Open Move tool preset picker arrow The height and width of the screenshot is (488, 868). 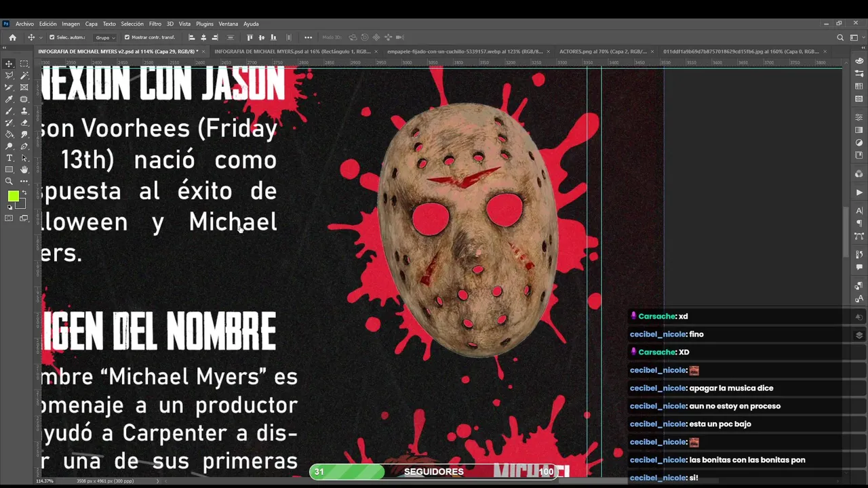41,37
